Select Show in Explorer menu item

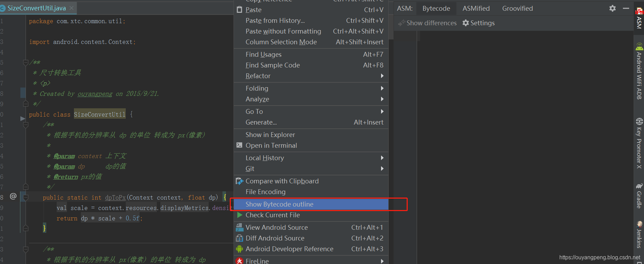tap(311, 135)
